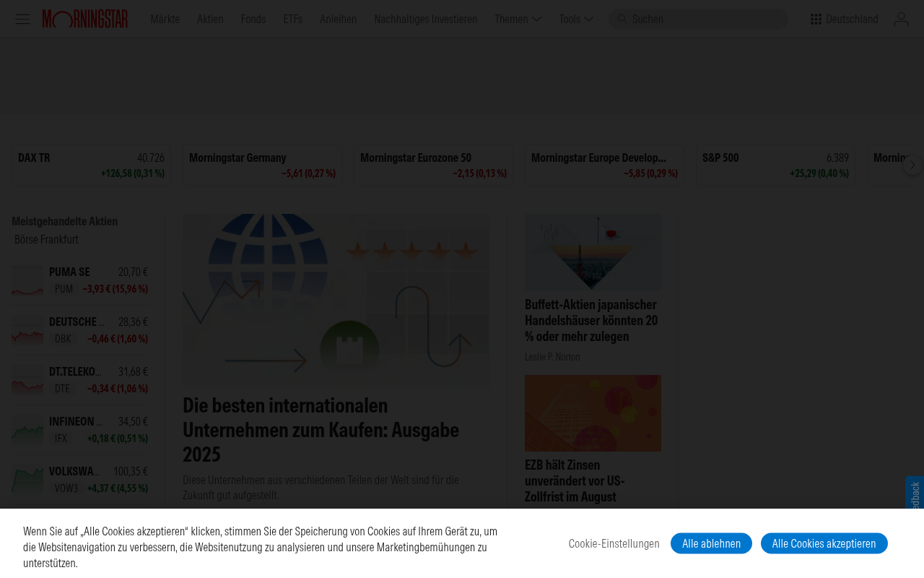This screenshot has height=578, width=924.
Task: Click Alle Cookies akzeptieren button
Action: [x=824, y=543]
